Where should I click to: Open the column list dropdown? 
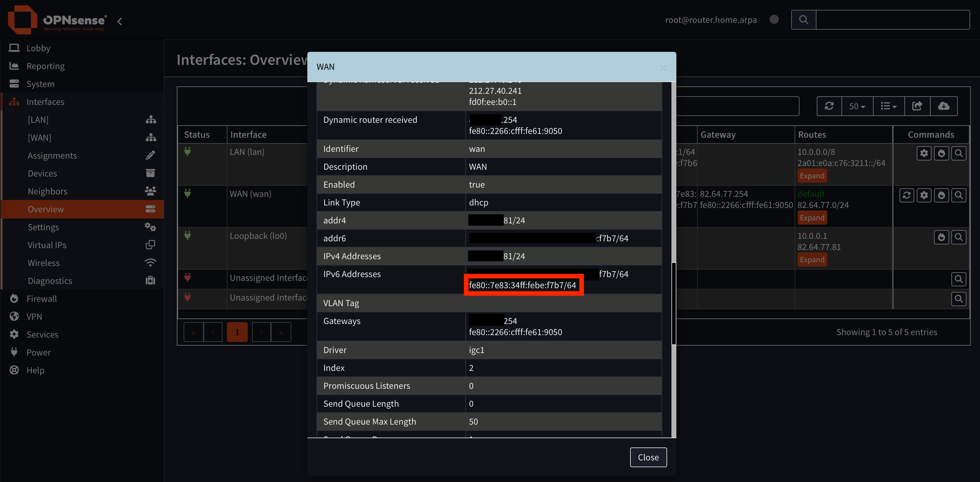pos(888,106)
